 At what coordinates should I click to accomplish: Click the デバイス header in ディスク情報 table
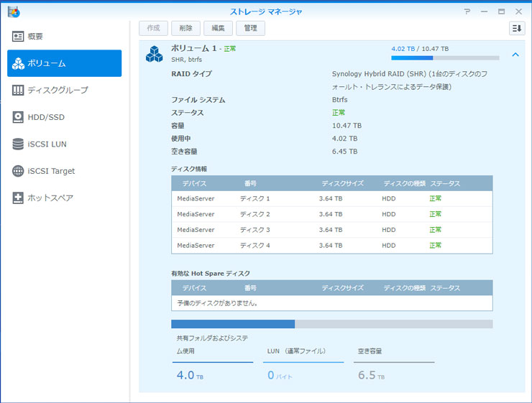[194, 183]
